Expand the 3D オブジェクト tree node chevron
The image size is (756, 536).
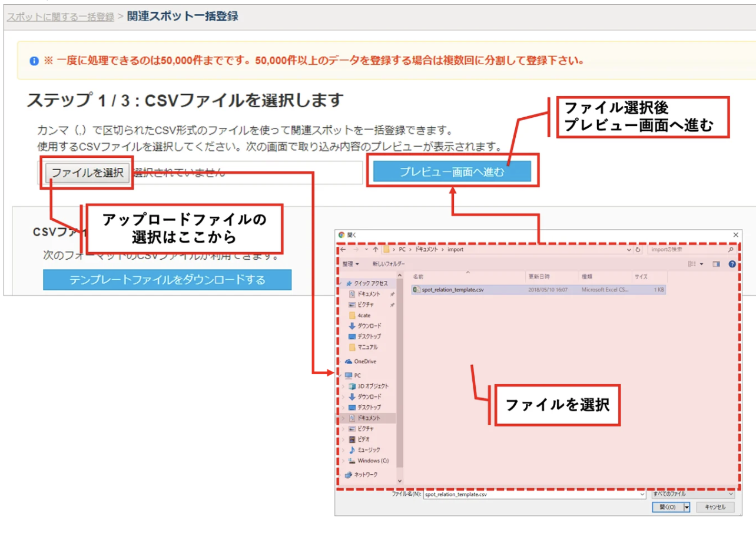coord(343,386)
